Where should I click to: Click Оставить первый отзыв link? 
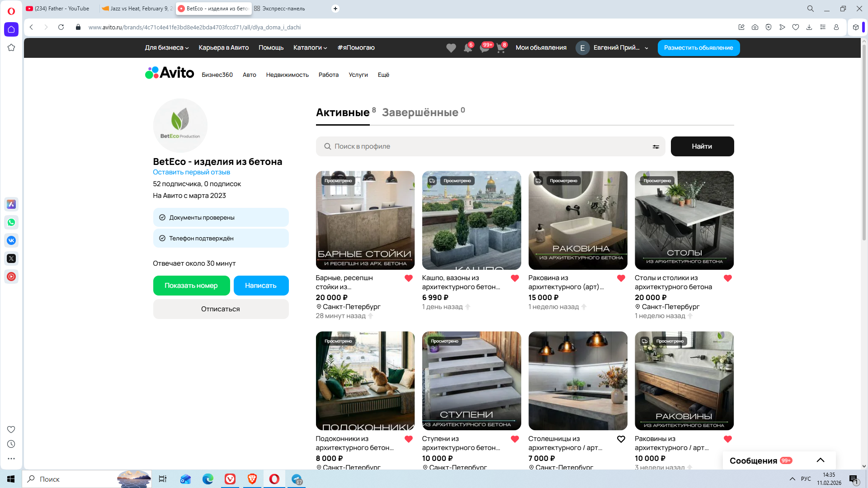191,172
